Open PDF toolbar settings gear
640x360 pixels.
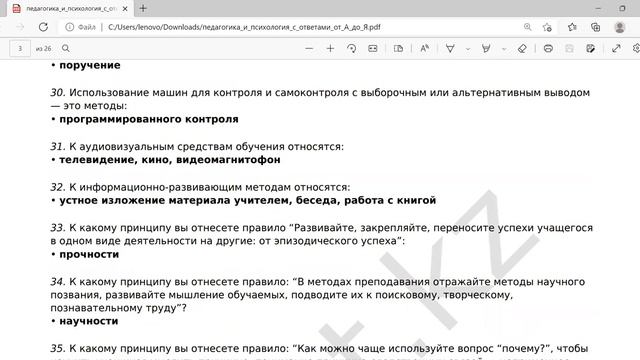(x=636, y=49)
